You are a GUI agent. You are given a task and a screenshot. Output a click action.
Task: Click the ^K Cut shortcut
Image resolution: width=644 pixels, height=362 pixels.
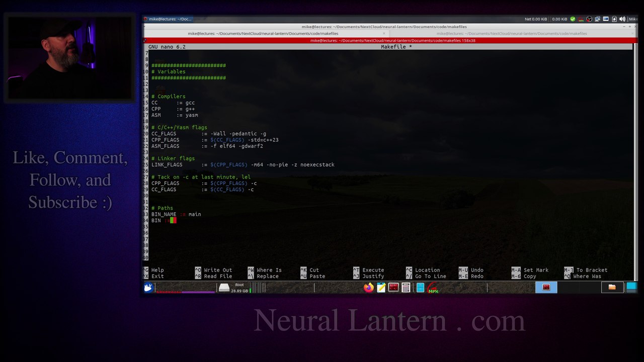[x=310, y=270]
